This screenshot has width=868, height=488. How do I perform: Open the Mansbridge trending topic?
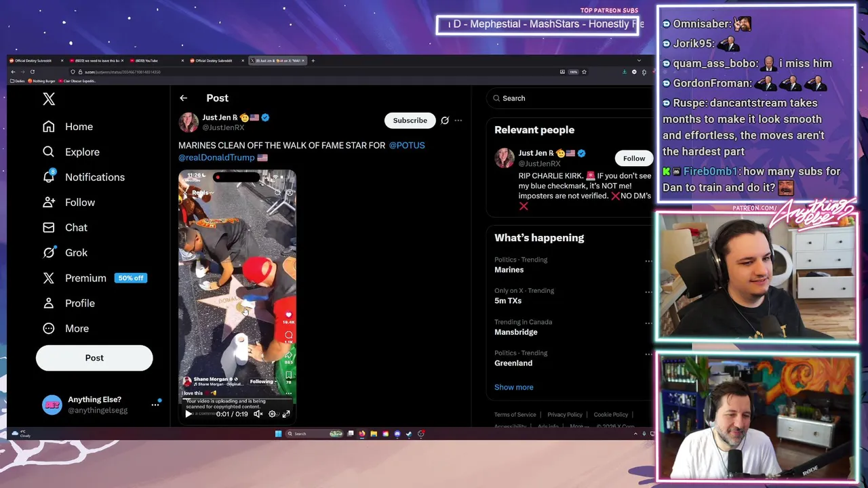pyautogui.click(x=516, y=332)
